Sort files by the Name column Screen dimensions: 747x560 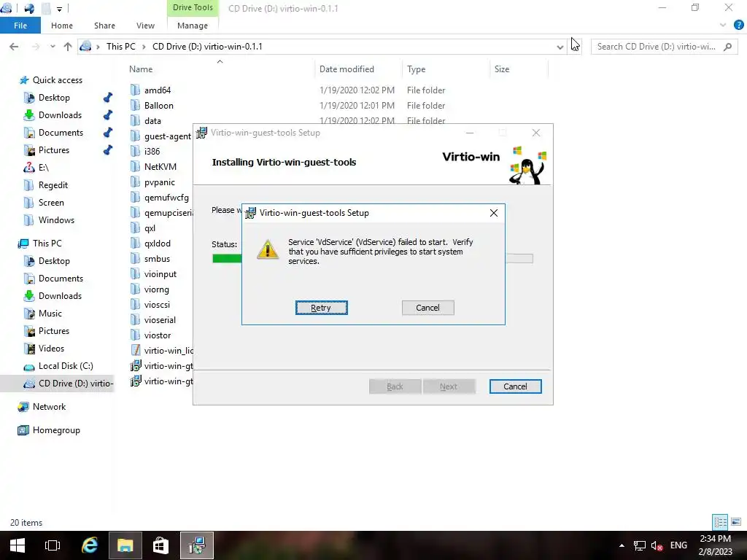tap(141, 69)
